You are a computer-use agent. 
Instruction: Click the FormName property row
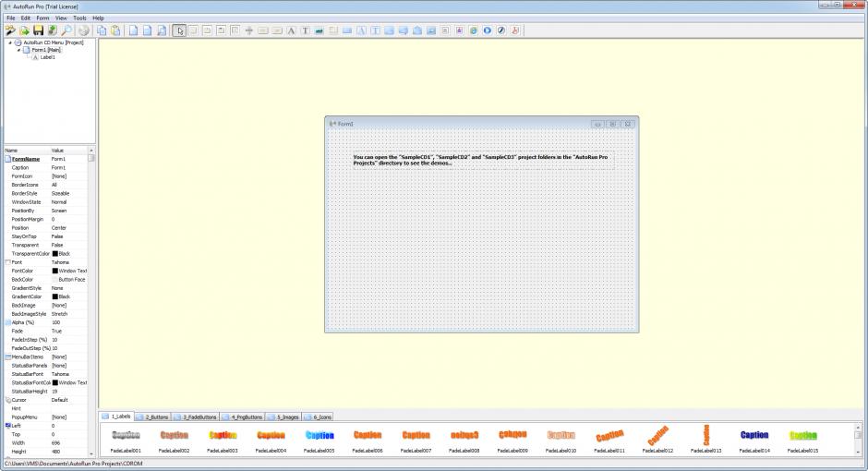(46, 159)
